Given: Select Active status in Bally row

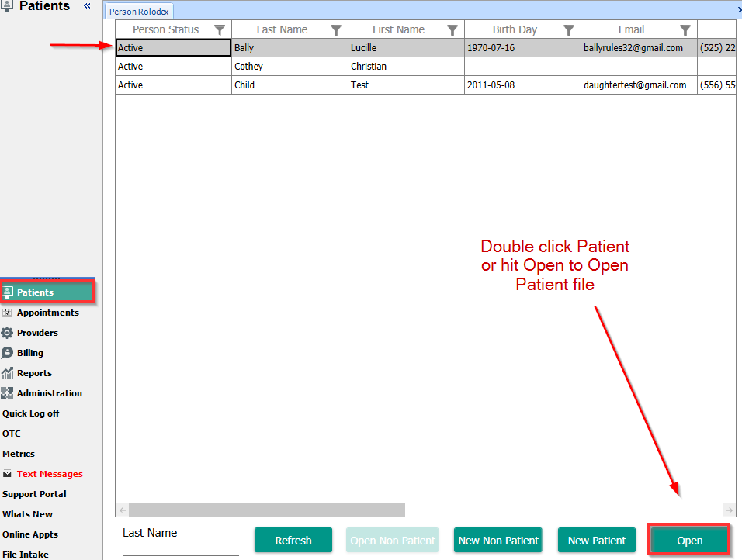Looking at the screenshot, I should tap(173, 48).
